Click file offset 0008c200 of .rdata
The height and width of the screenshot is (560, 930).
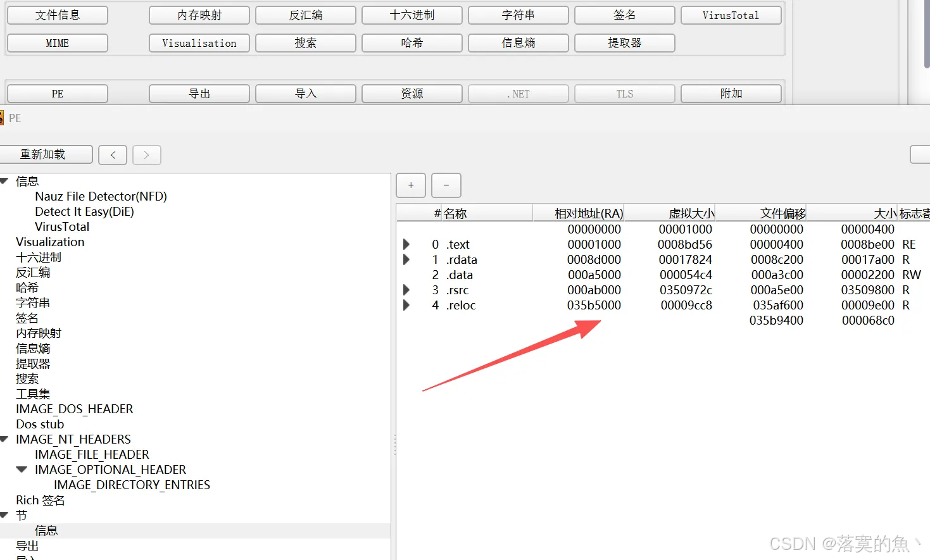[x=777, y=259]
